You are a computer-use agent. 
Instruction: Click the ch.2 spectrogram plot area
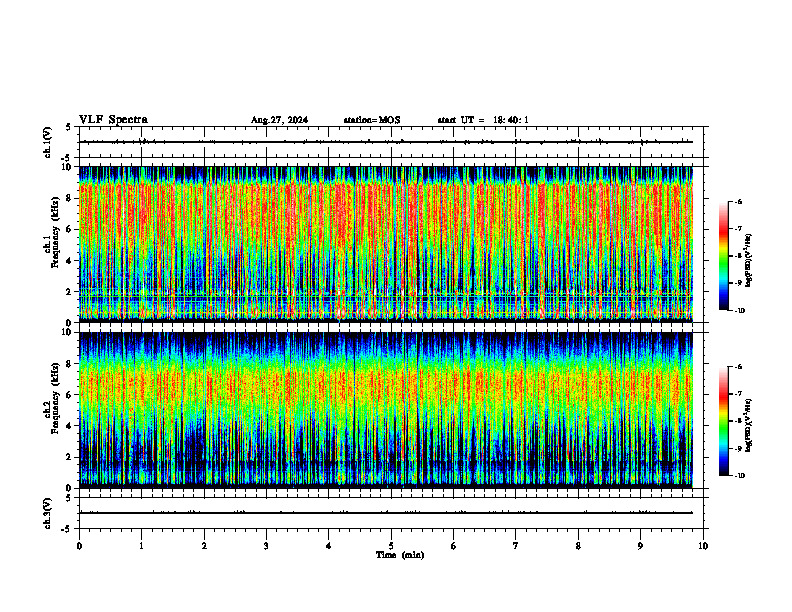pyautogui.click(x=386, y=410)
